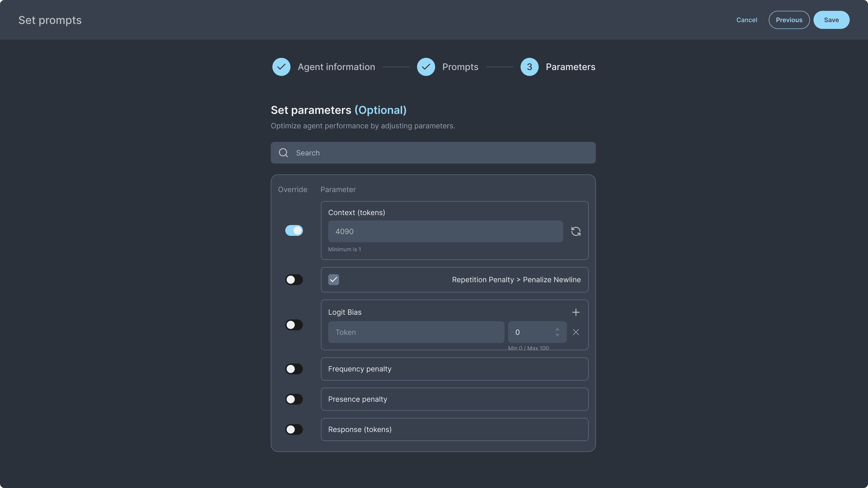
Task: Enable the Logit Bias override toggle
Action: click(x=294, y=325)
